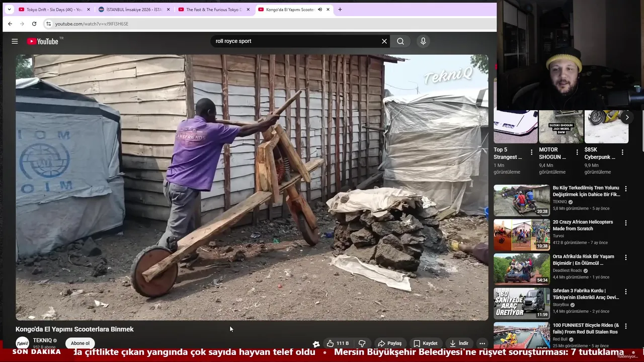The width and height of the screenshot is (644, 362).
Task: Close the Tokyo Drift - Six Days tab
Action: pyautogui.click(x=89, y=10)
